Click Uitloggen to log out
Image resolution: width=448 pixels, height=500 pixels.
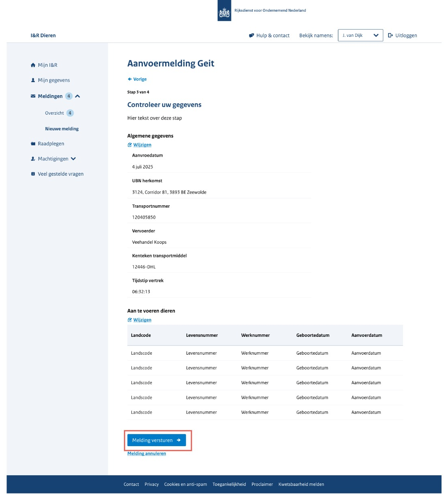tap(406, 36)
